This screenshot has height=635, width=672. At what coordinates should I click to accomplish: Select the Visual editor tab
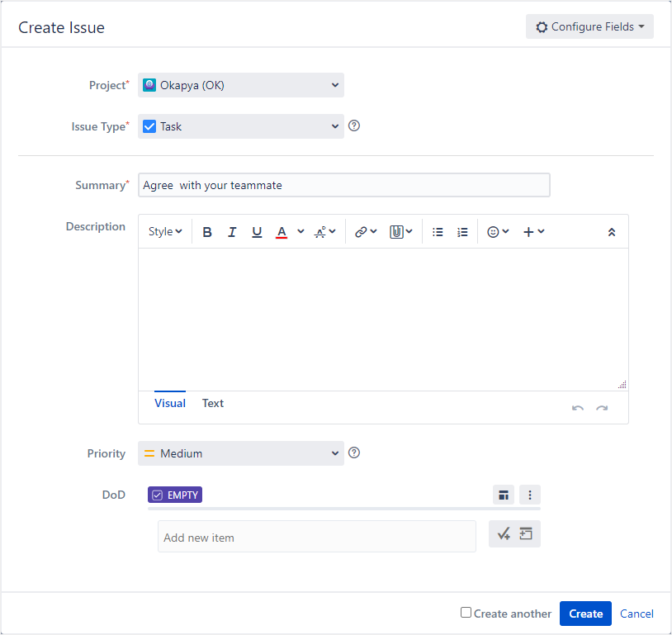[170, 404]
